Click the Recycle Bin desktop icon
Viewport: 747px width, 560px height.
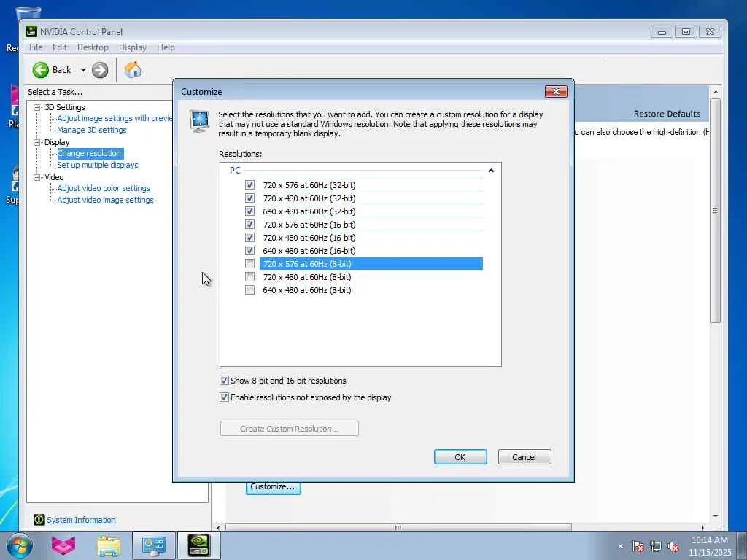click(x=28, y=15)
